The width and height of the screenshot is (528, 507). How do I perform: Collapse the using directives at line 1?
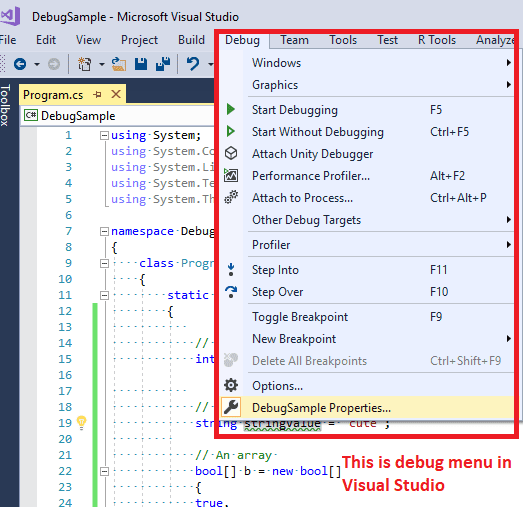pyautogui.click(x=104, y=136)
